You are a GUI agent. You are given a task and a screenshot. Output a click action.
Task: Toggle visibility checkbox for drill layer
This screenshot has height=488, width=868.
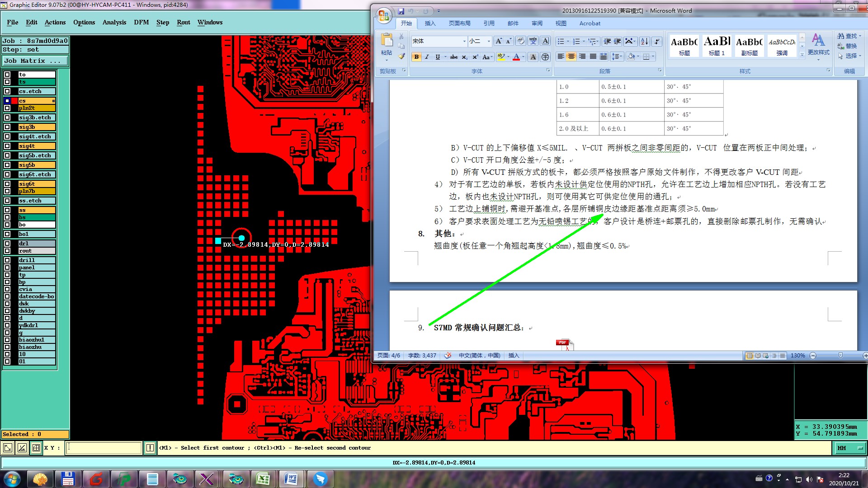pos(7,260)
